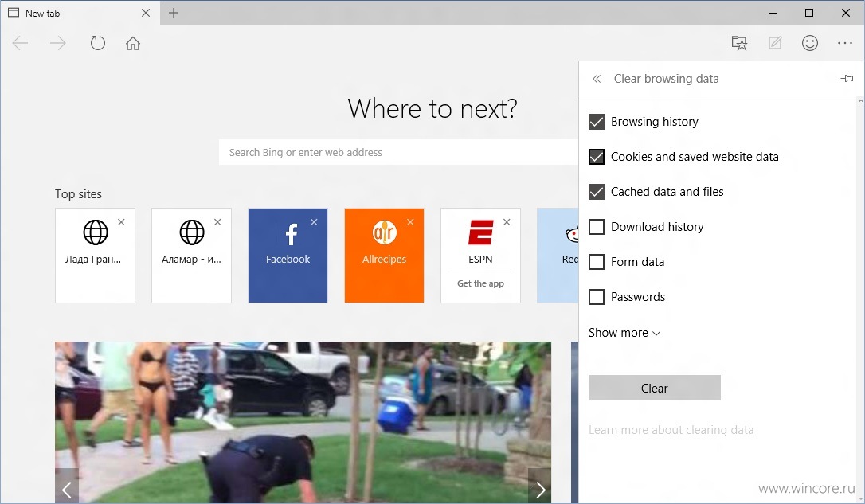Image resolution: width=865 pixels, height=504 pixels.
Task: Minimize the browser window
Action: pos(773,13)
